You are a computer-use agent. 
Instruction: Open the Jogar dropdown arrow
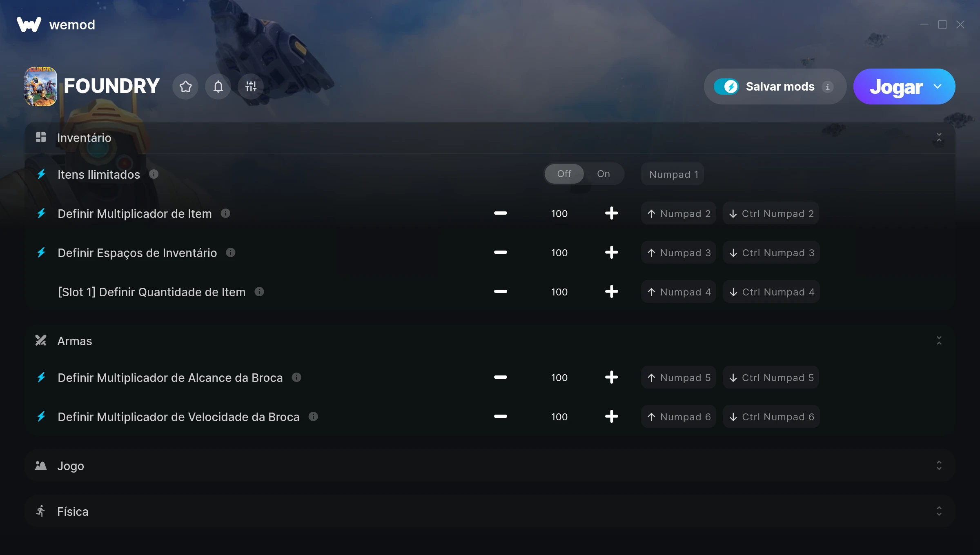(x=938, y=87)
